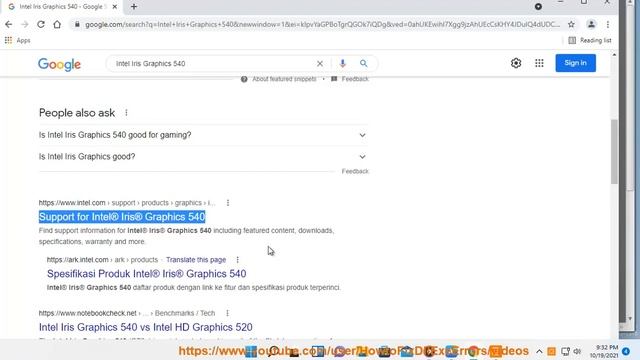The height and width of the screenshot is (360, 640).
Task: Click the media indicator circle in title bar
Action: [538, 7]
